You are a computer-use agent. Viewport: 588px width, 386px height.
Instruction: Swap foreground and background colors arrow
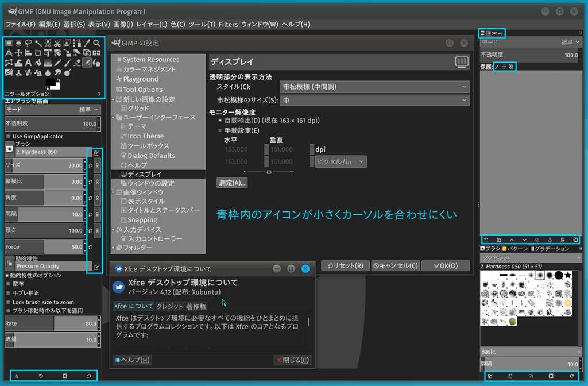[58, 79]
